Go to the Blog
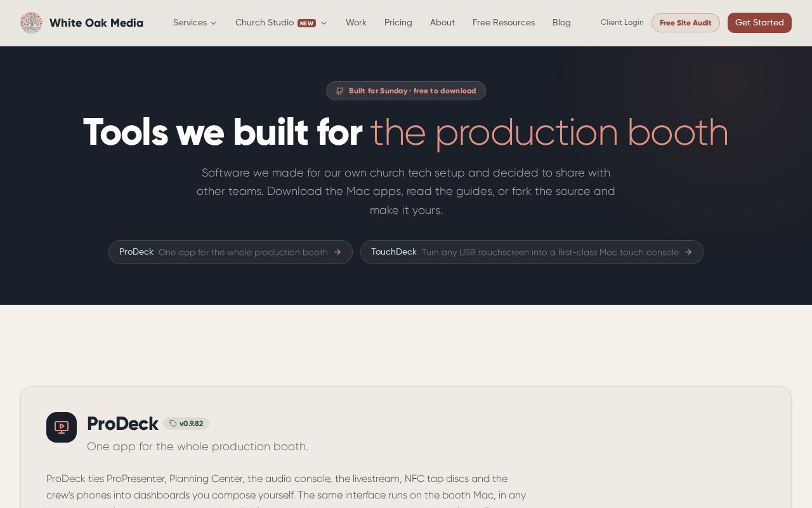Image resolution: width=812 pixels, height=508 pixels. [x=561, y=23]
